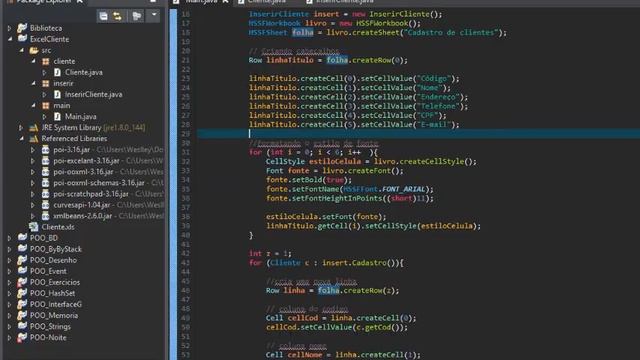
Task: Click the poi-excelant-3.16.jar jar icon
Action: click(45, 161)
